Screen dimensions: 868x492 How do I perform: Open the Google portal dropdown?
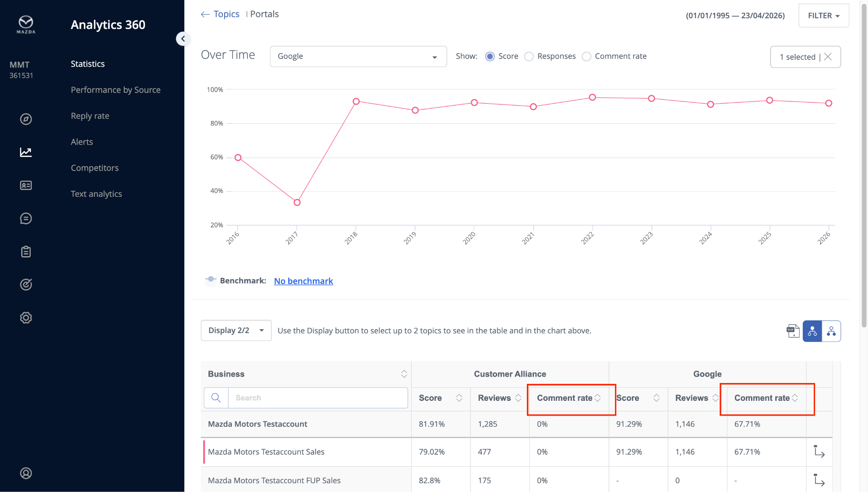(358, 56)
